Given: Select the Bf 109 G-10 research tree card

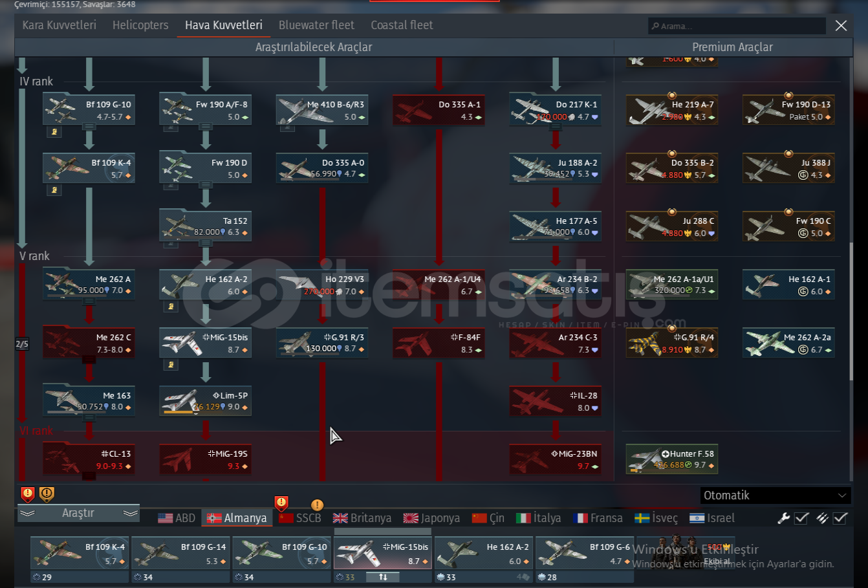Looking at the screenshot, I should click(x=89, y=109).
